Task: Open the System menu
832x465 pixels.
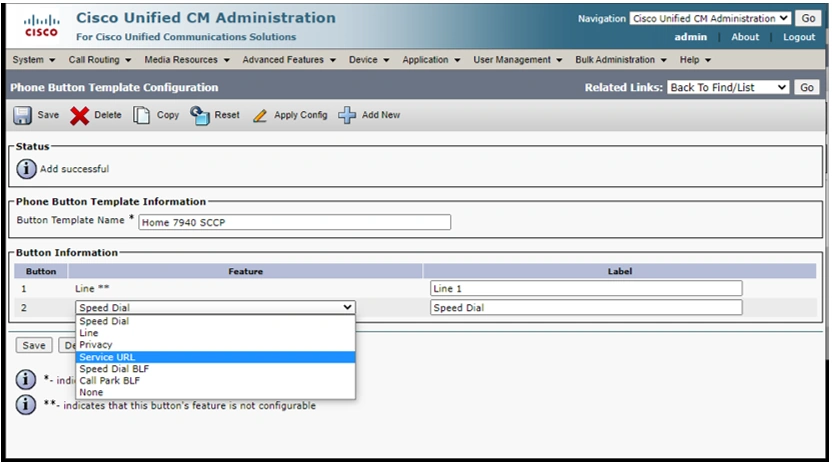Action: point(33,60)
